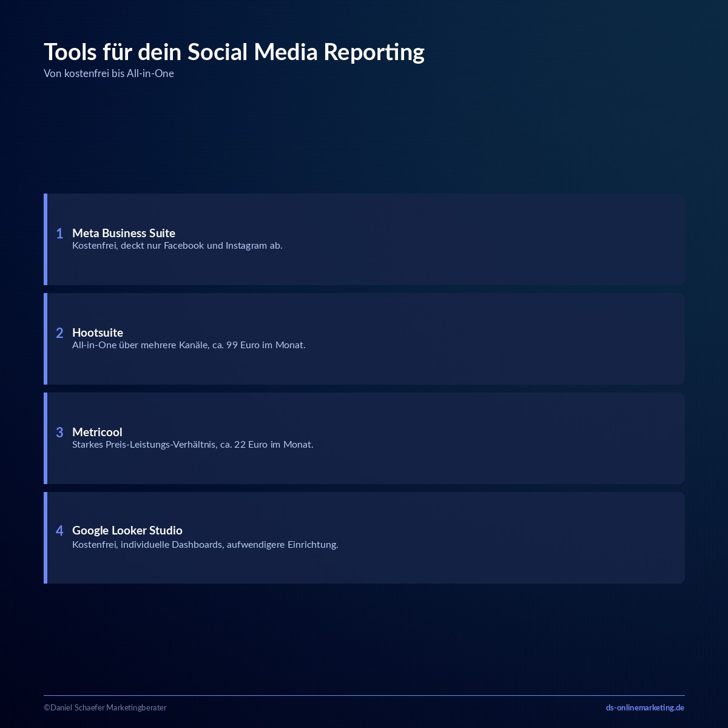Select the 'Google Looker Studio' heading
This screenshot has width=728, height=728.
[127, 531]
